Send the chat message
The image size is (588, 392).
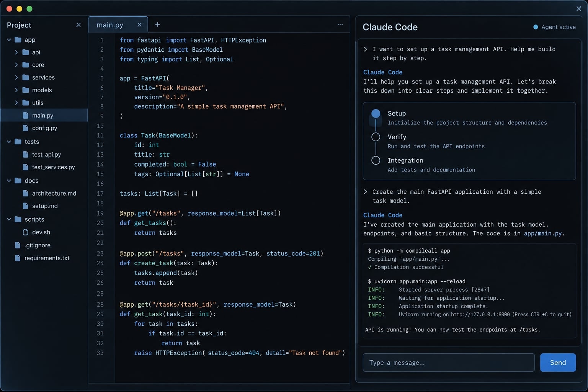tap(558, 363)
